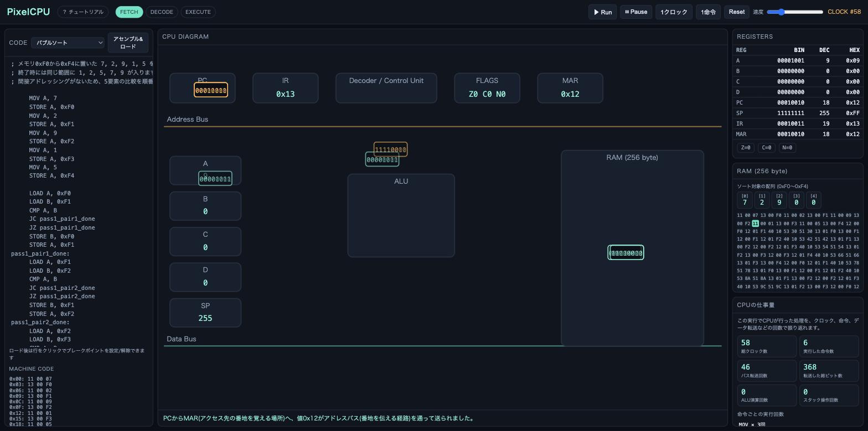Screen dimensions: 868x431
Task: Click the PC register box in the diagram
Action: click(x=203, y=88)
